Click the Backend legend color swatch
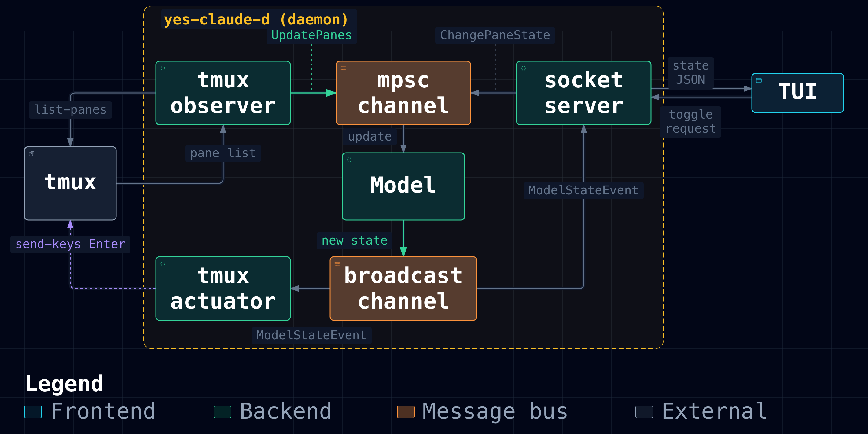This screenshot has height=434, width=868. [223, 412]
